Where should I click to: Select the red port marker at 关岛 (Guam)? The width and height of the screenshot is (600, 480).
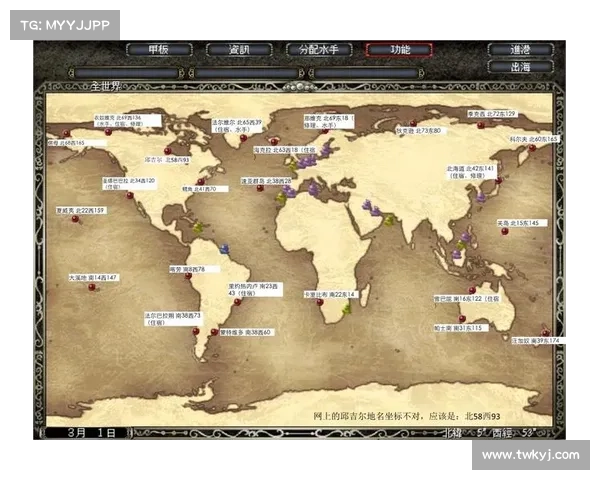[504, 232]
